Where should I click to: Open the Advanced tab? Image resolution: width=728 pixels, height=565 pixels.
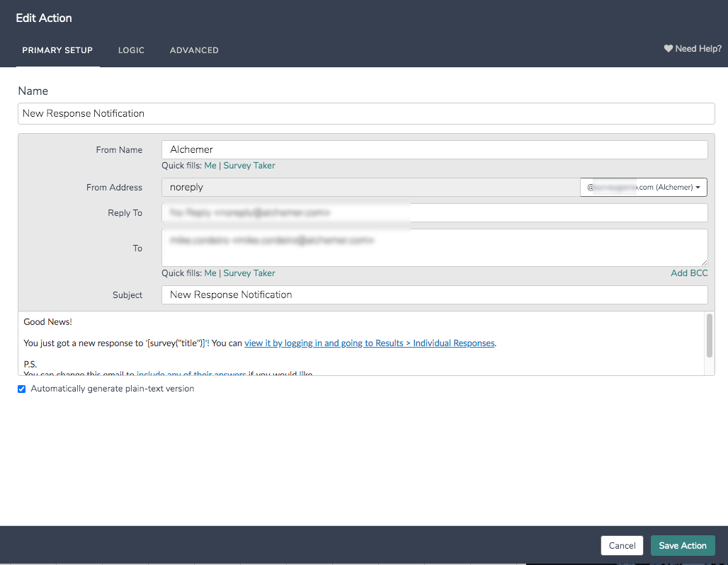(194, 50)
